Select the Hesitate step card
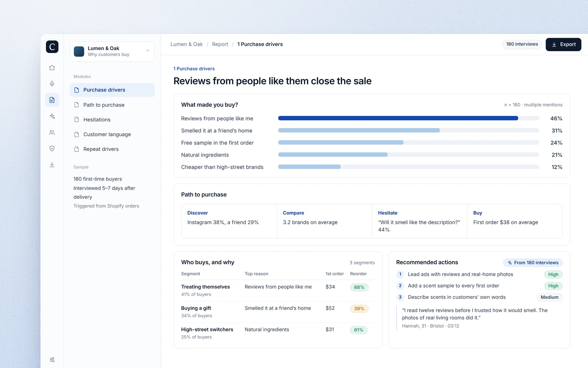The height and width of the screenshot is (368, 588). point(420,221)
